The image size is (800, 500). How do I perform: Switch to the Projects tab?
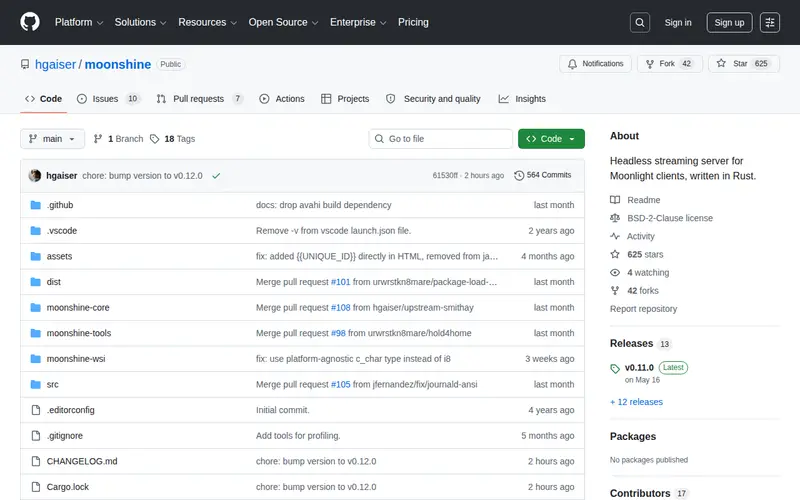coord(345,99)
